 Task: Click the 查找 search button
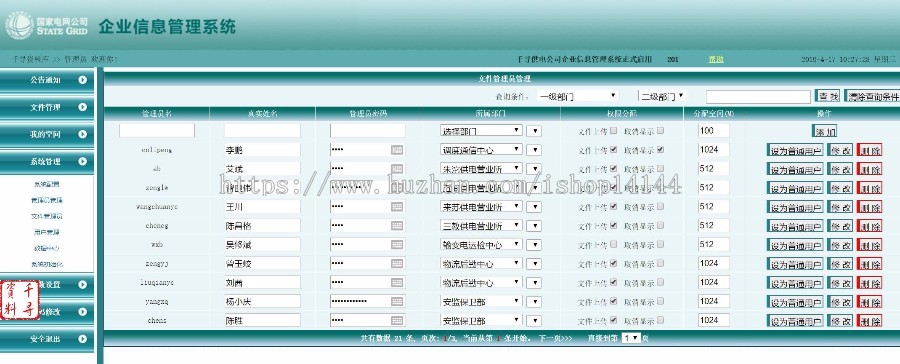coord(828,96)
